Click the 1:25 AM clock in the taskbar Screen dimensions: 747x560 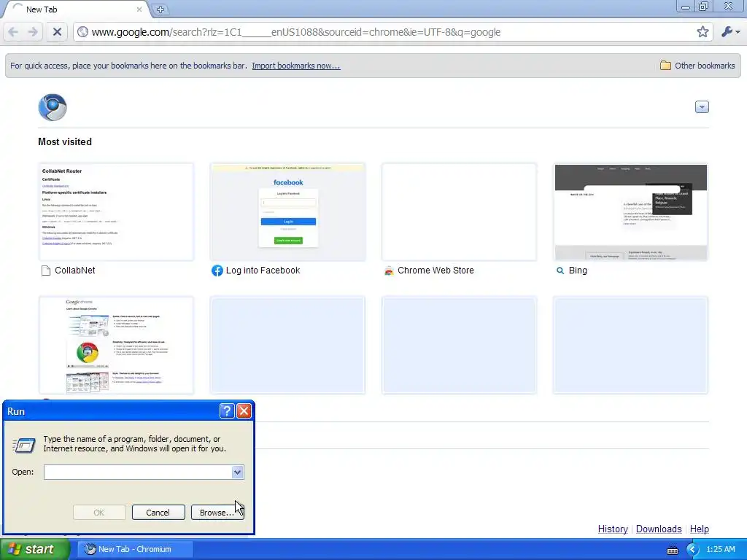(720, 550)
